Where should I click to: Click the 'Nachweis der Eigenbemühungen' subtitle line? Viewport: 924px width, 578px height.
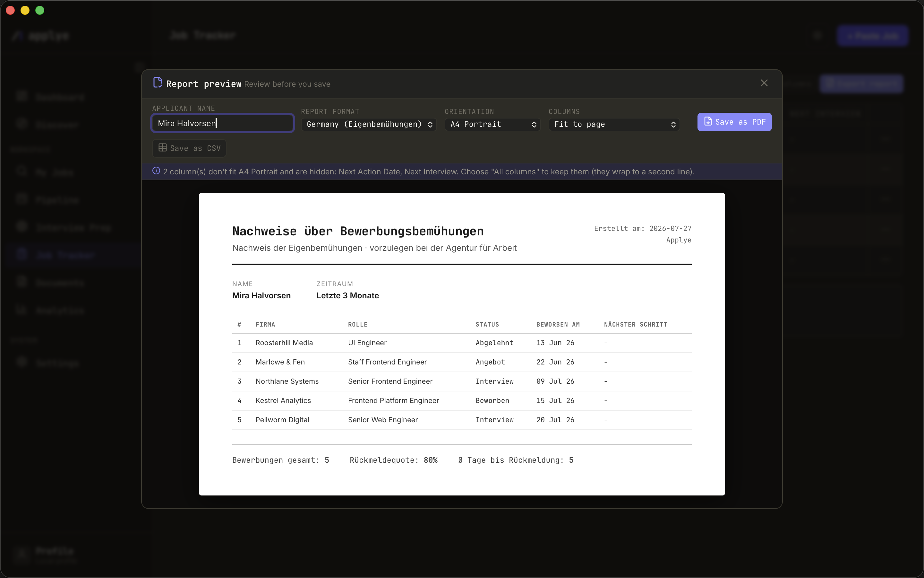(374, 248)
